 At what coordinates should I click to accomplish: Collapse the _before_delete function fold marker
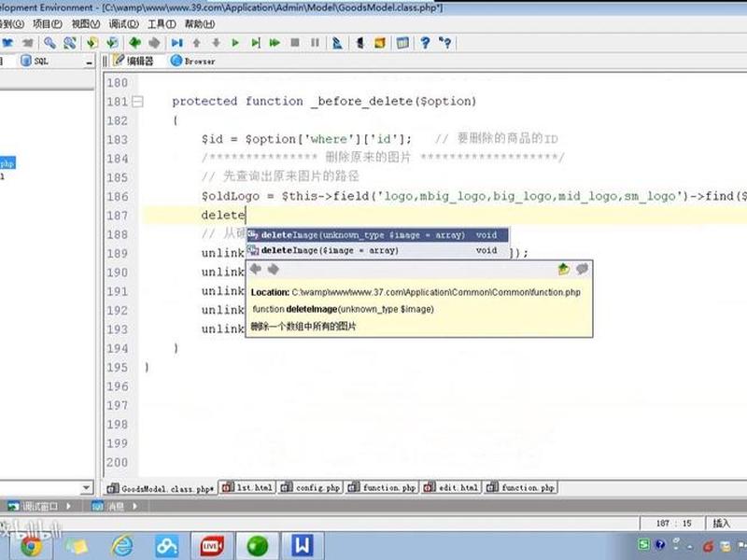pos(137,101)
